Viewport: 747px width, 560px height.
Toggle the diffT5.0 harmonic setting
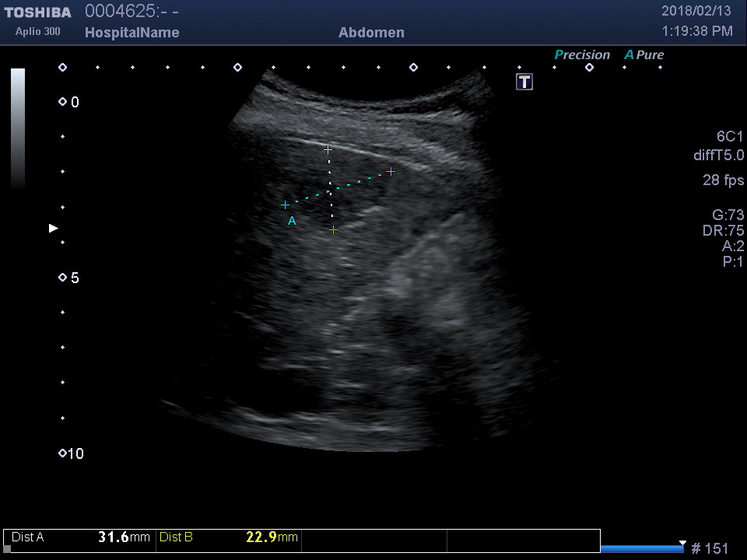718,156
